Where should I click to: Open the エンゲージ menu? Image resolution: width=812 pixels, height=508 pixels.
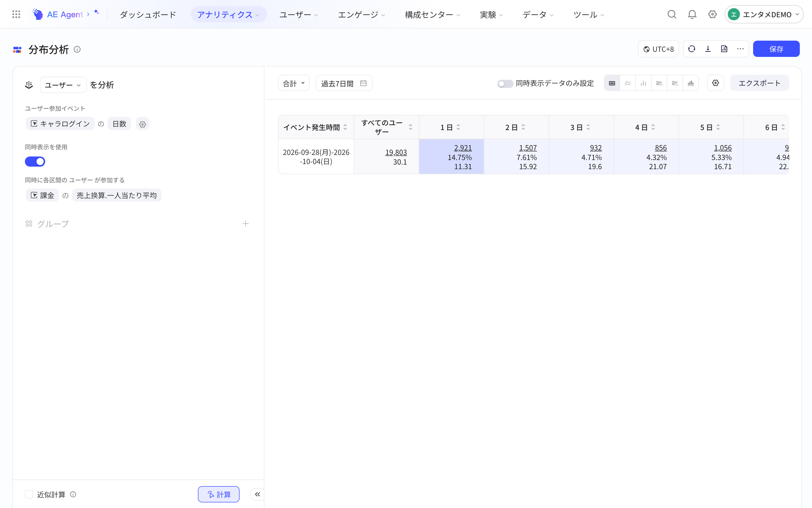[361, 14]
